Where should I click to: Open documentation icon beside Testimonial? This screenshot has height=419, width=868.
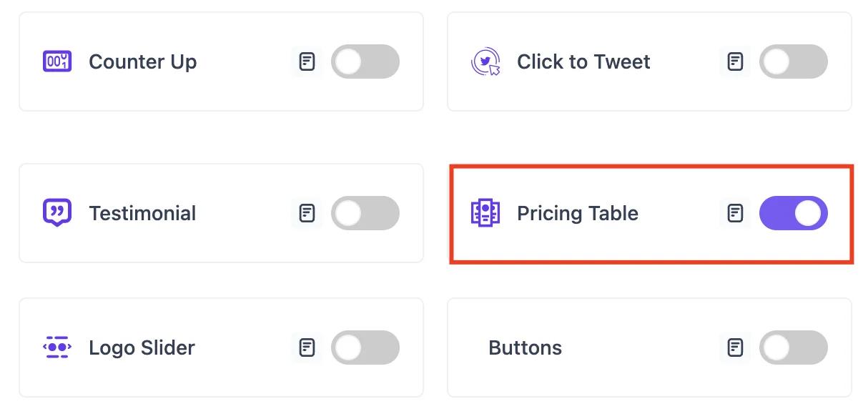point(307,212)
